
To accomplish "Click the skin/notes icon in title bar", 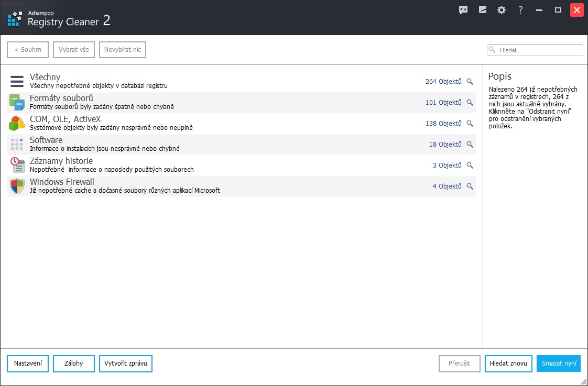I will 483,10.
